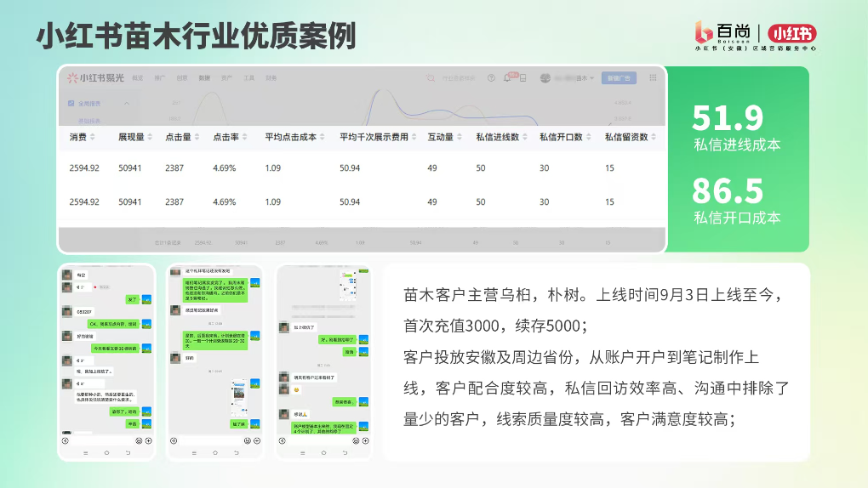Sort by 平均点击成本 column arrows
Viewport: 868px width, 488px height.
[x=323, y=137]
